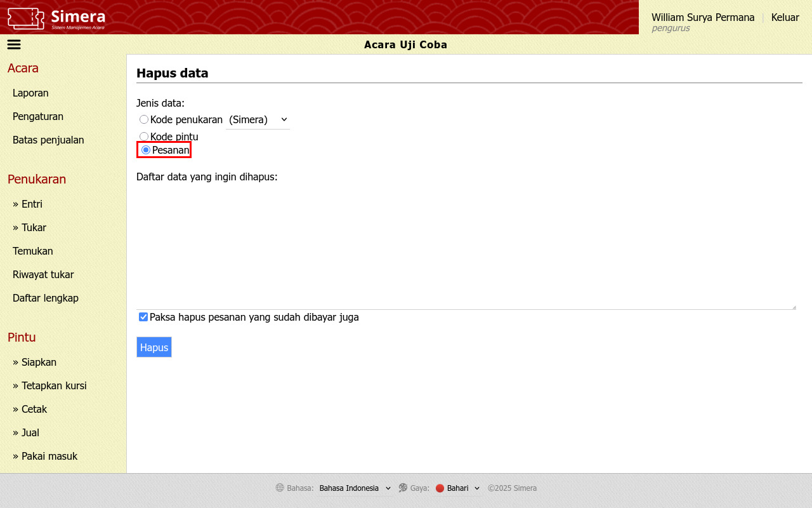
Task: Click the palette style icon
Action: click(403, 488)
